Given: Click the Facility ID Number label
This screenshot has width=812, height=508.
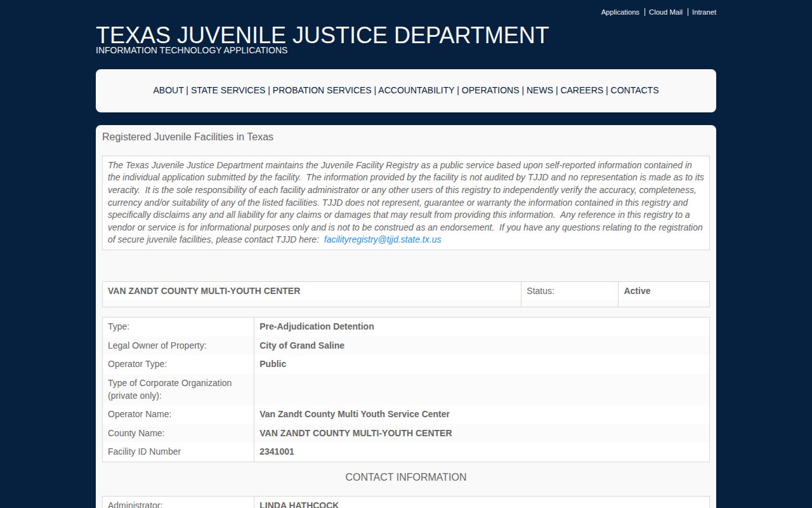Looking at the screenshot, I should [x=145, y=451].
